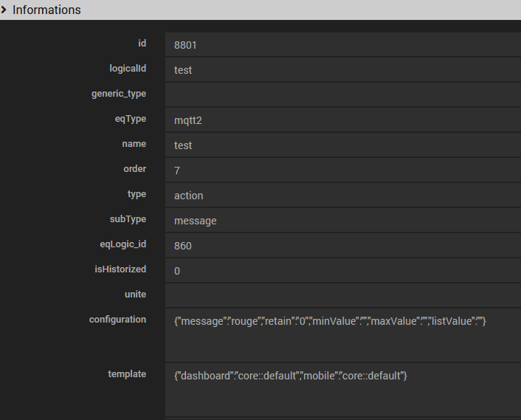Screen dimensions: 521x420
Task: Click the subType field showing message
Action: click(x=342, y=221)
